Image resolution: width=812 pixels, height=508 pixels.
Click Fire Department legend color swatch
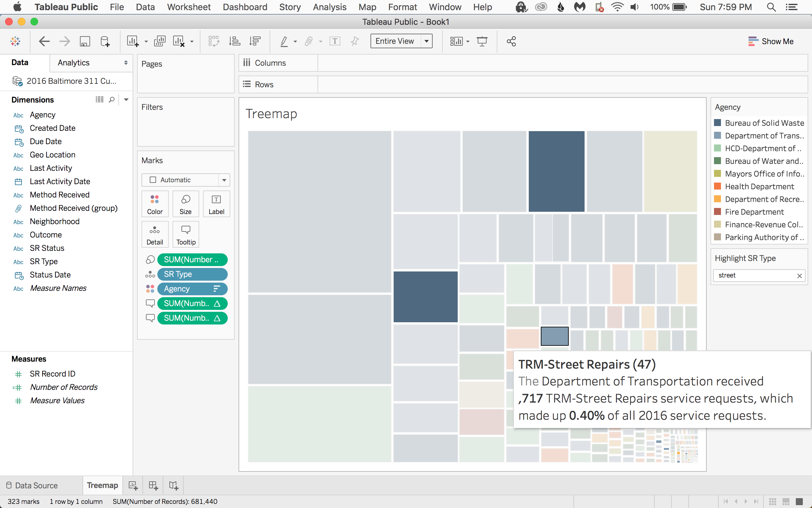718,212
